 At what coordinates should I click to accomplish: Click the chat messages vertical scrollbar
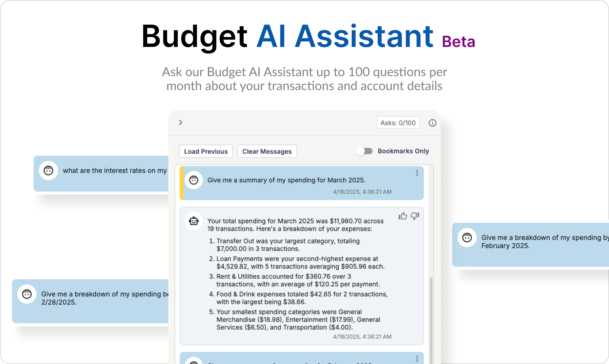(431, 320)
